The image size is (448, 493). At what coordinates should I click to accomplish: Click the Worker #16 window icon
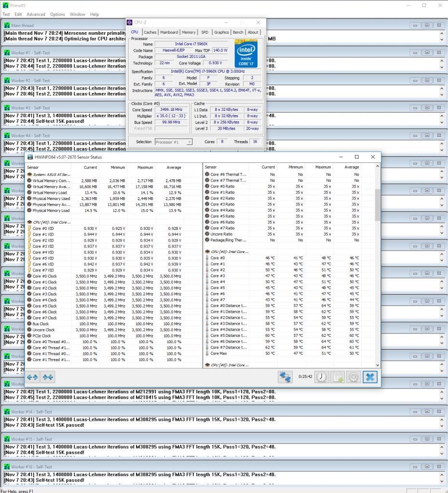7,467
